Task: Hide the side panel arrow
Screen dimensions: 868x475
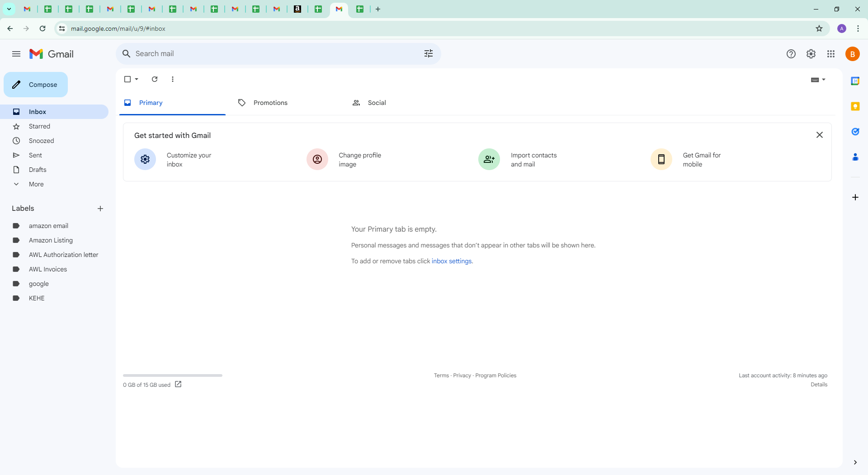Action: tap(855, 462)
